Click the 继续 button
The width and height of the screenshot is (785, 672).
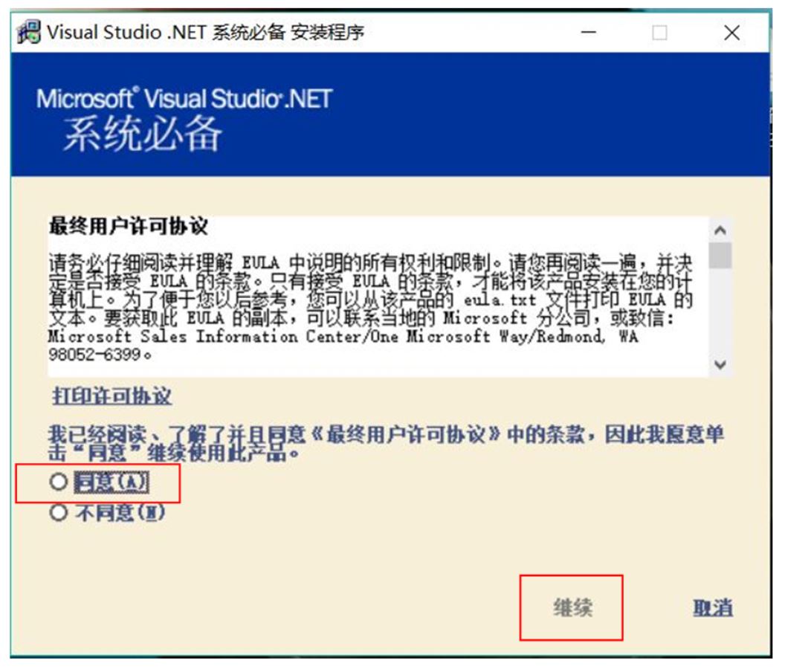pos(572,607)
